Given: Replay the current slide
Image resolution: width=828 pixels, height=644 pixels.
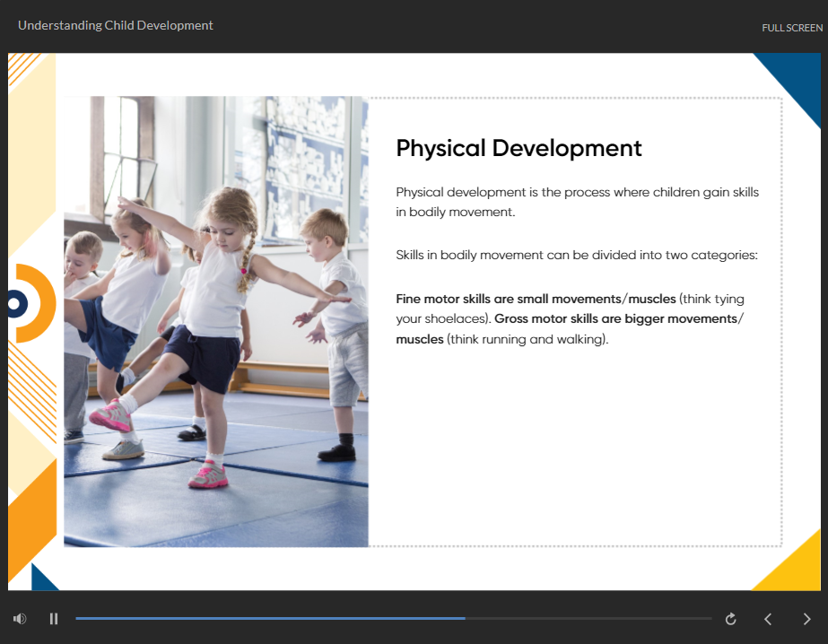Looking at the screenshot, I should tap(730, 619).
